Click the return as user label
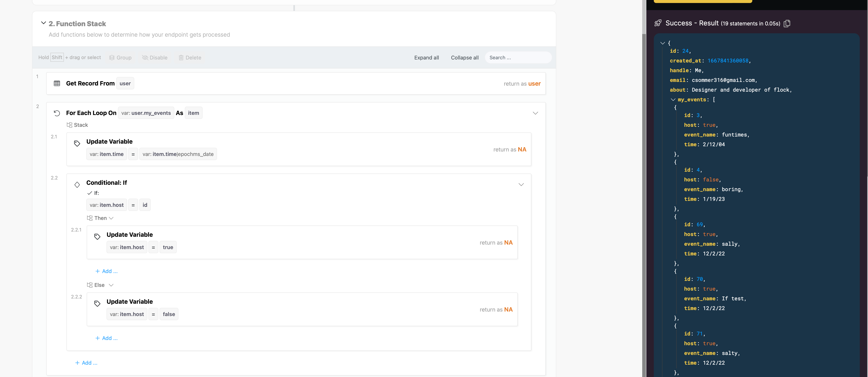868x377 pixels. coord(522,84)
